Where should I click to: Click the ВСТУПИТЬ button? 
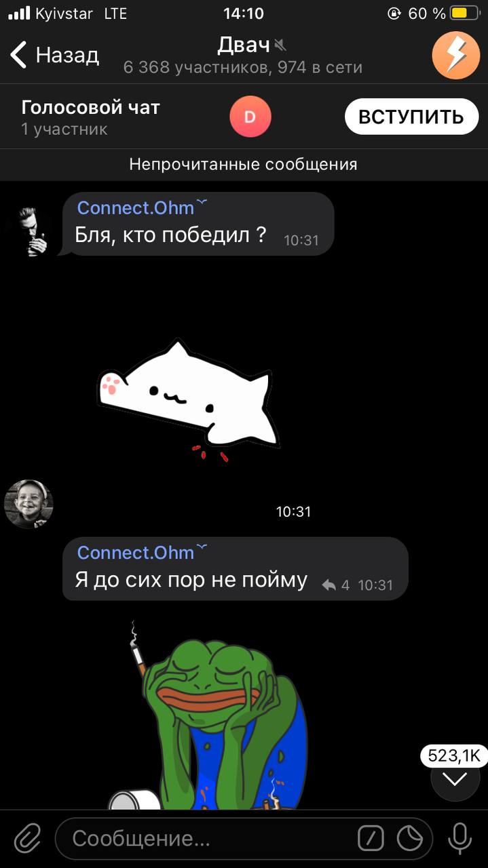[412, 117]
